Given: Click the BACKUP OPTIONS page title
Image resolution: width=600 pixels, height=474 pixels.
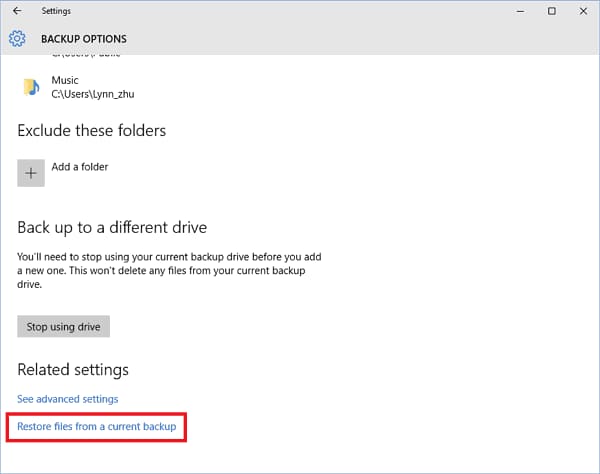Looking at the screenshot, I should click(84, 39).
